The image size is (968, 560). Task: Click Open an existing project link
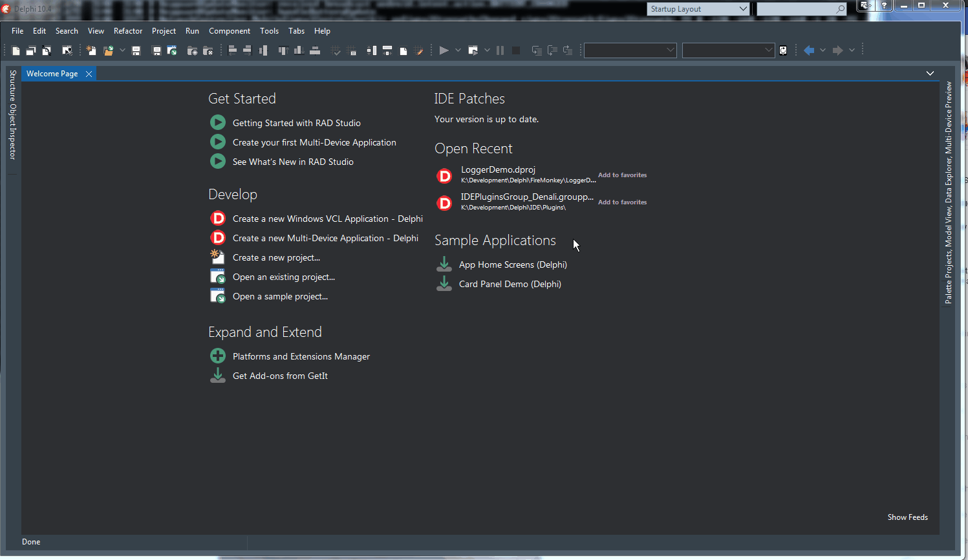coord(284,277)
